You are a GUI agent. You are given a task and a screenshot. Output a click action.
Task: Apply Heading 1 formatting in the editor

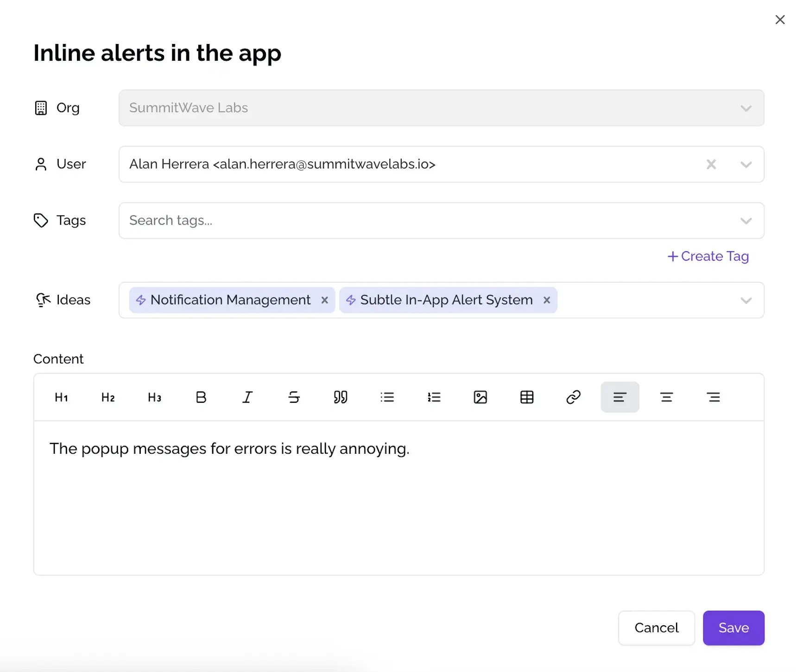(61, 397)
